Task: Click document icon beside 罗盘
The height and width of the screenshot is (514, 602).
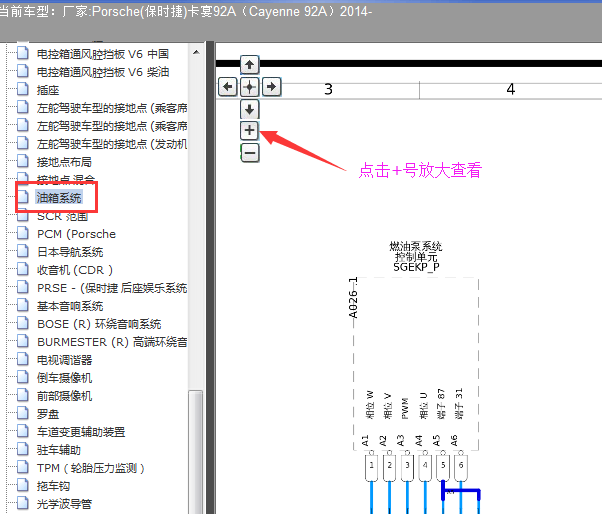Action: (23, 413)
